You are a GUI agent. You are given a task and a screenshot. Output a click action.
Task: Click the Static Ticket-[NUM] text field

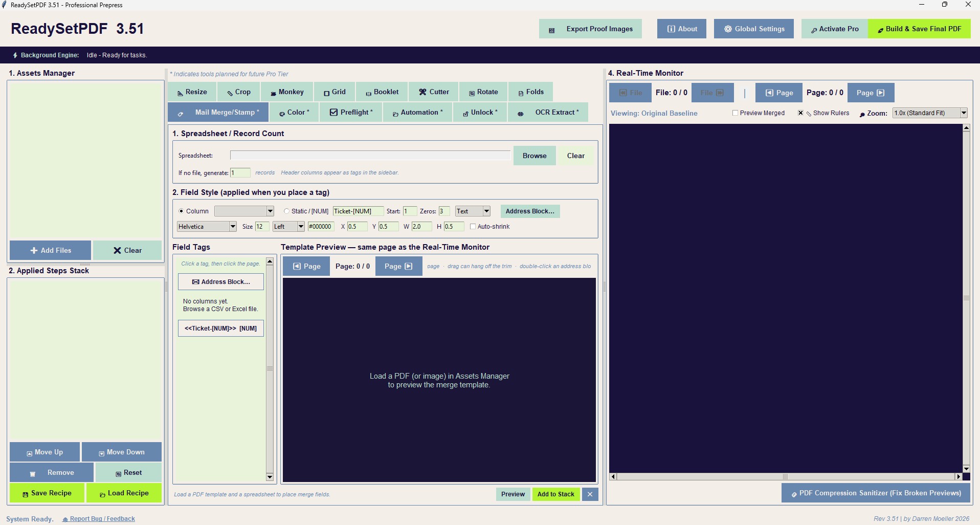point(358,211)
